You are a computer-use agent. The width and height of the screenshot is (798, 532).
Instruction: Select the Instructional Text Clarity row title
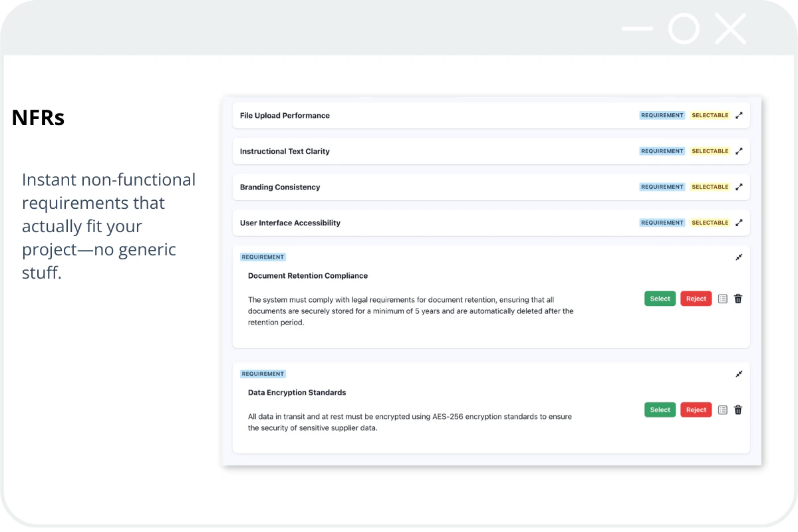coord(285,151)
